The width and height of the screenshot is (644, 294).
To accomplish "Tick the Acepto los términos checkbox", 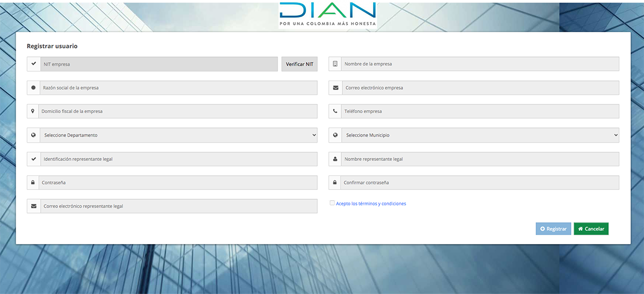I will pyautogui.click(x=332, y=203).
